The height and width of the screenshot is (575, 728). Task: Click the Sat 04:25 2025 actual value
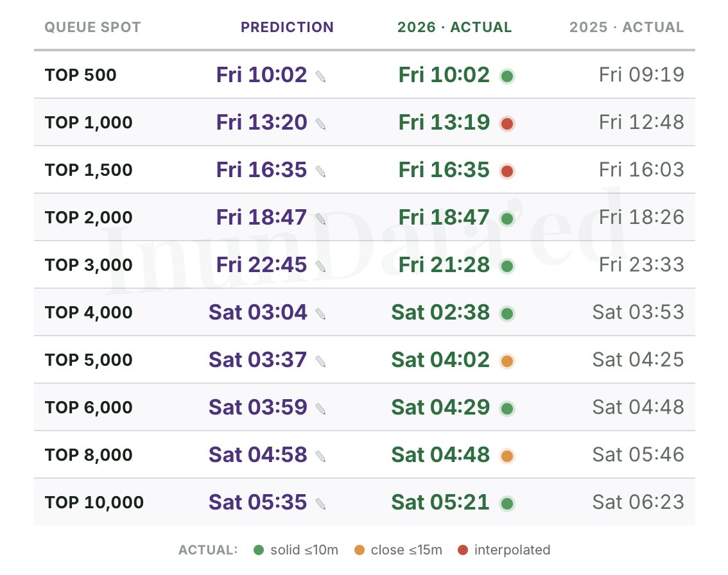(638, 359)
